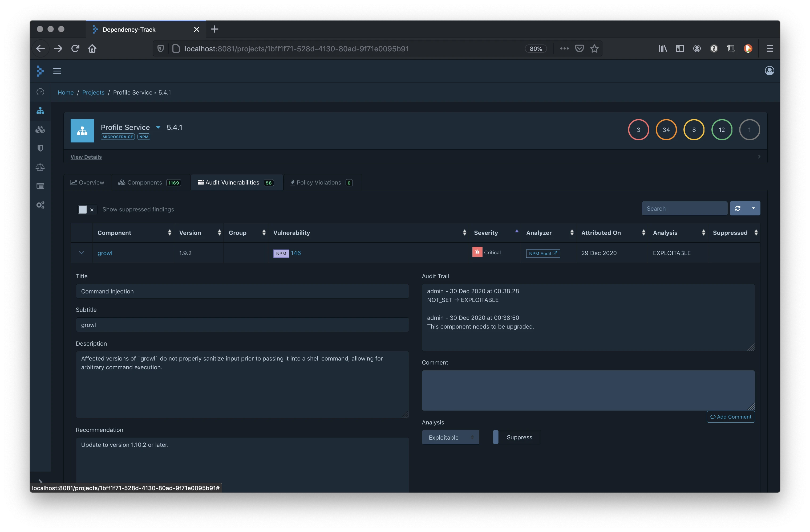This screenshot has height=532, width=810.
Task: Open the hamburger navigation menu icon
Action: point(57,71)
